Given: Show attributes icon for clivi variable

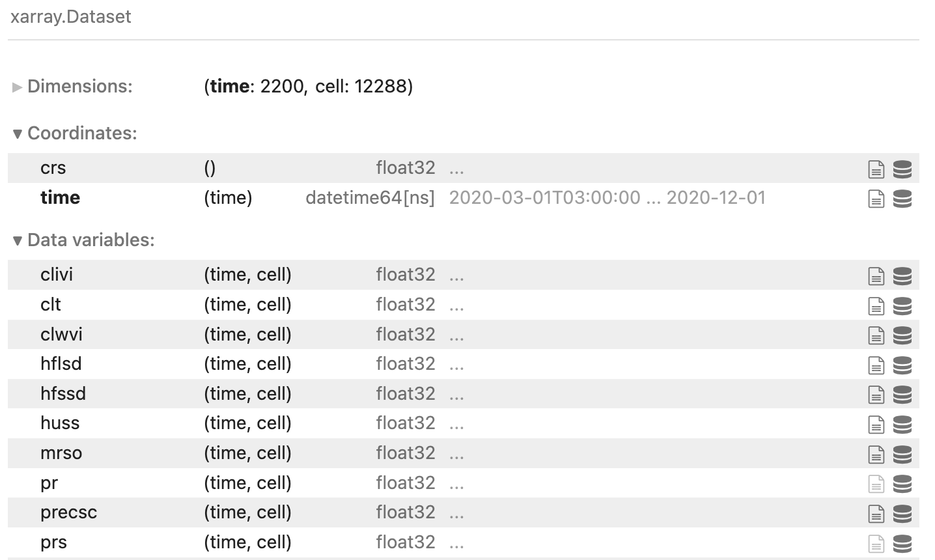Looking at the screenshot, I should pos(876,276).
